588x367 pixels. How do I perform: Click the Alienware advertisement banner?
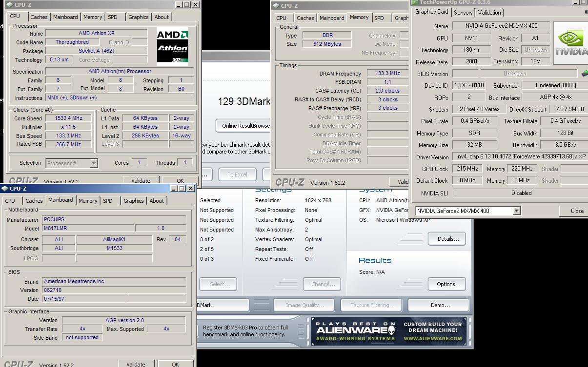389,331
